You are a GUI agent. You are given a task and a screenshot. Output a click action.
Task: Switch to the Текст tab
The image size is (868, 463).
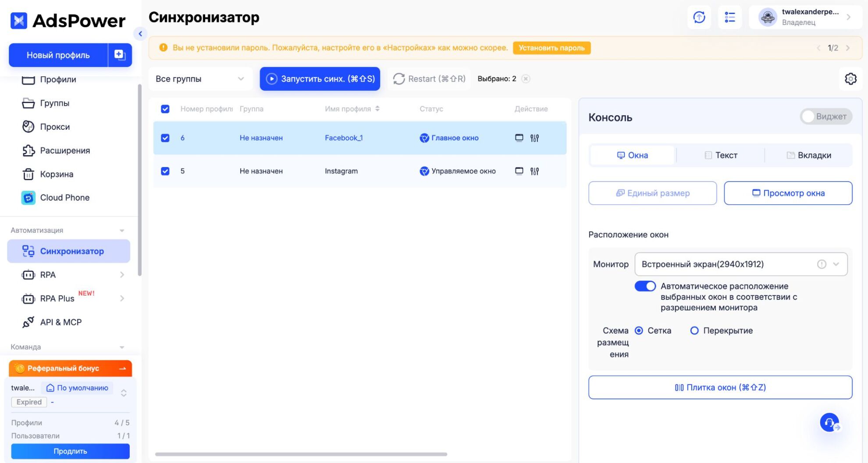tap(721, 155)
